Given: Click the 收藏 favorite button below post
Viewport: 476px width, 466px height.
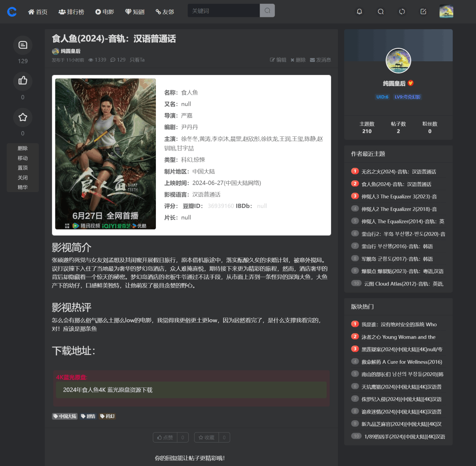Looking at the screenshot, I should coord(212,437).
